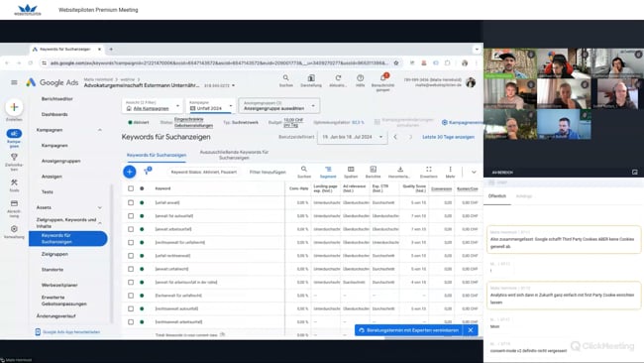
Task: Check the box for [rechtsanwalt für unfallrecht]
Action: coord(131,243)
